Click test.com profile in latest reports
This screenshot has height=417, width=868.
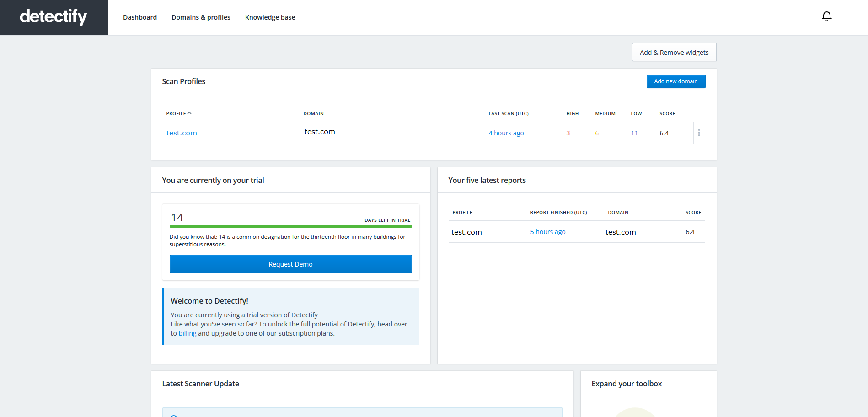click(466, 232)
